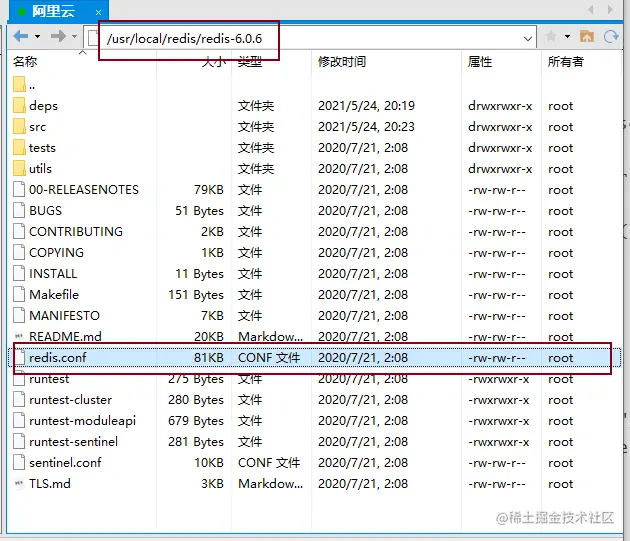Select the tests folder icon
The width and height of the screenshot is (630, 541).
(19, 147)
